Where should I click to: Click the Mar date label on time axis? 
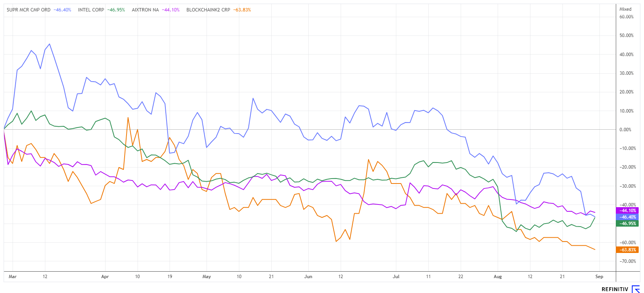[13, 277]
